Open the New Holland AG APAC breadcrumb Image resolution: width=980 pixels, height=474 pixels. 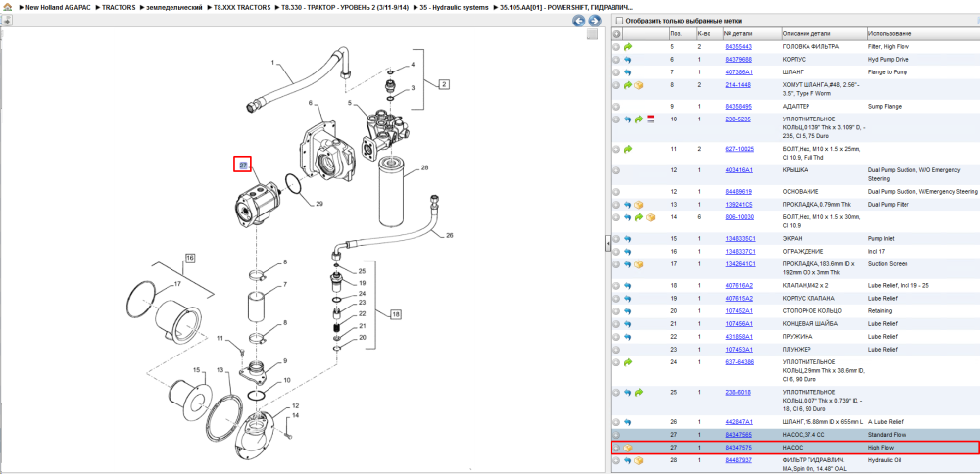pyautogui.click(x=58, y=7)
